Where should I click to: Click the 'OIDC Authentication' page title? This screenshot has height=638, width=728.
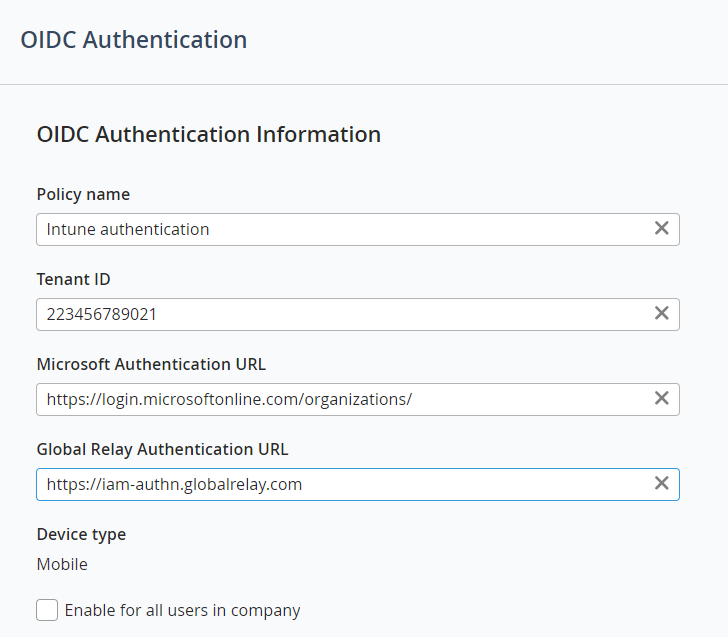tap(134, 39)
